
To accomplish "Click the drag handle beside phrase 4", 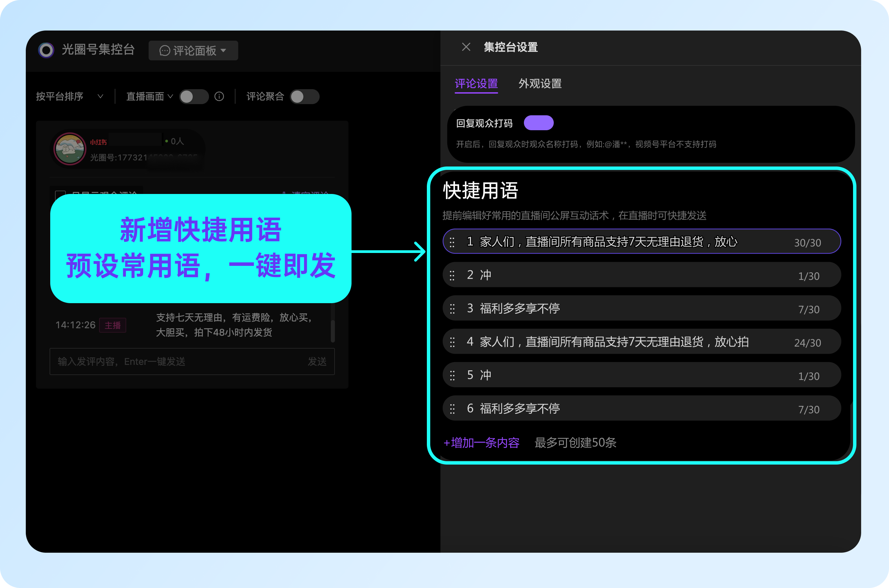I will point(452,341).
